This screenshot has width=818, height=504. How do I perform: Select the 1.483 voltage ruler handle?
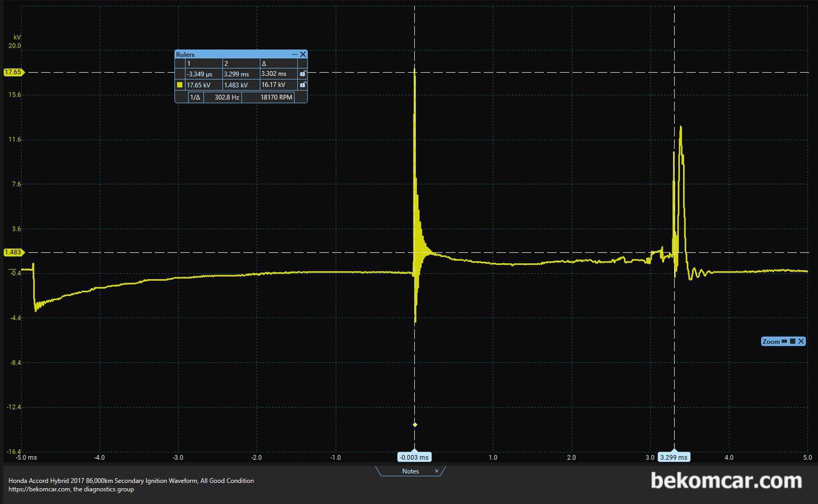coord(13,253)
